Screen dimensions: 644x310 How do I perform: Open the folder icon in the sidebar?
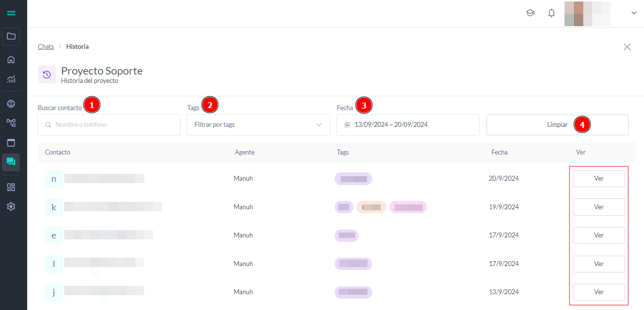click(11, 37)
